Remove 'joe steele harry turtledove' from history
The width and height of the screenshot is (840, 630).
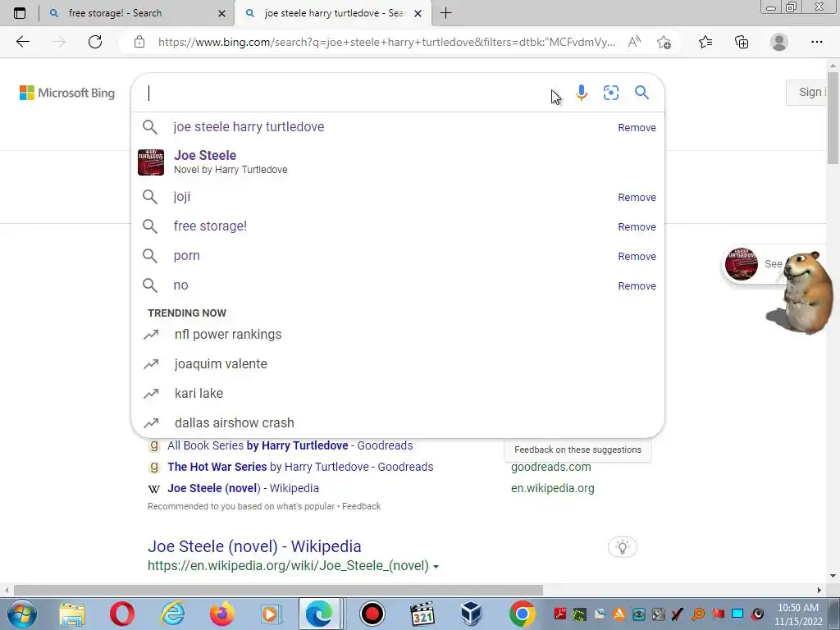coord(637,127)
